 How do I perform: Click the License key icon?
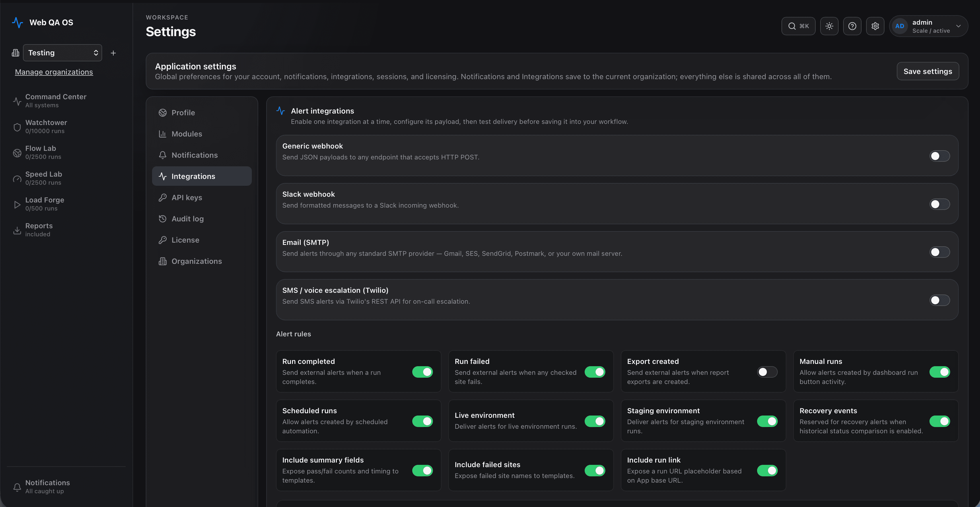[162, 240]
